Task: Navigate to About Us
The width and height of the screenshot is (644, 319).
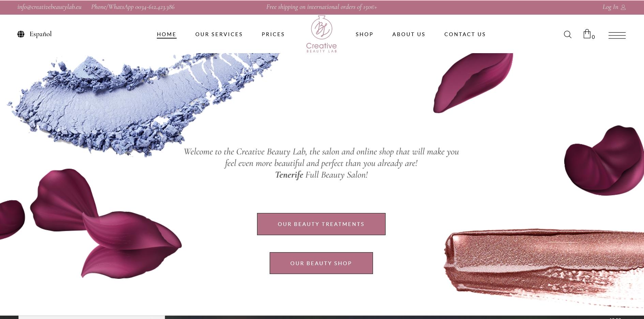Action: [x=409, y=34]
